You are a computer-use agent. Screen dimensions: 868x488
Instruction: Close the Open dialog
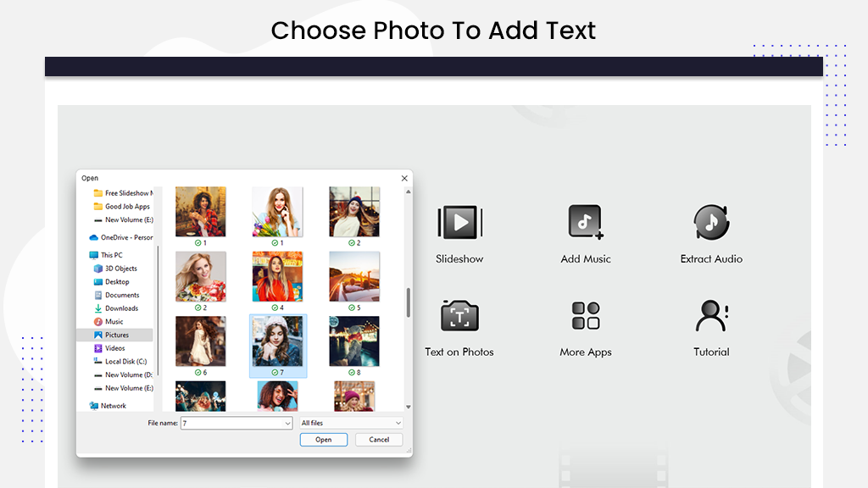click(404, 178)
